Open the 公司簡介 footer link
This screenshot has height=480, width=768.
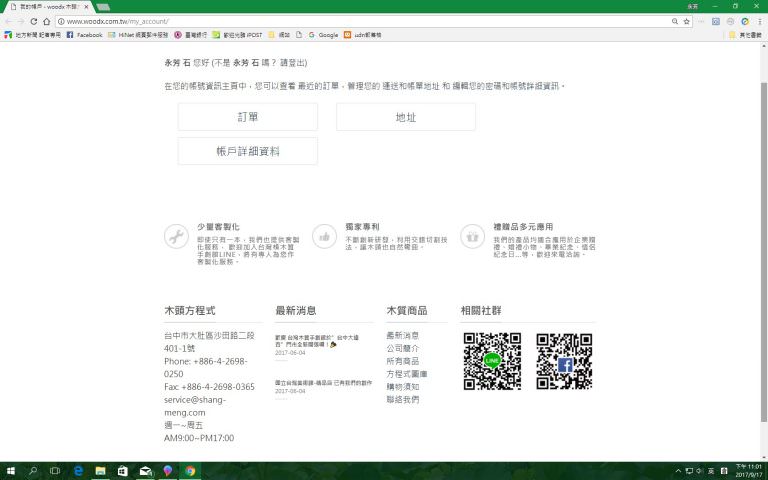coord(402,348)
